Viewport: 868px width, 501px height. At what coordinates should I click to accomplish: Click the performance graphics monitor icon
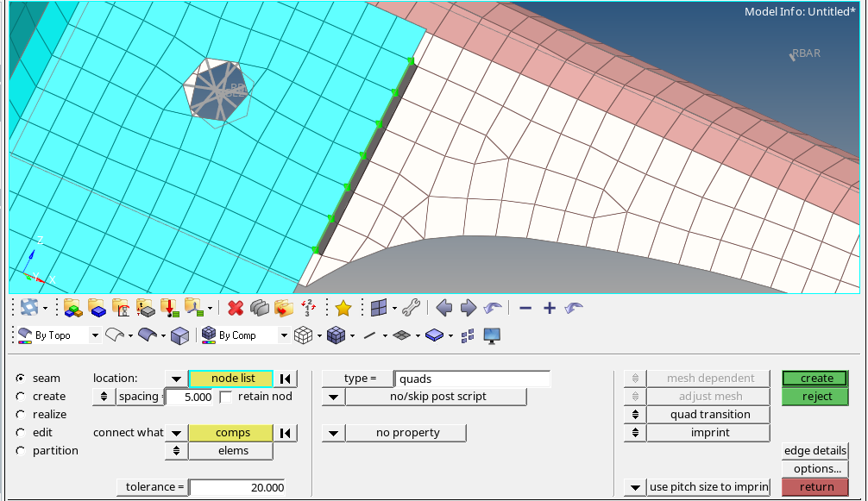pos(491,335)
